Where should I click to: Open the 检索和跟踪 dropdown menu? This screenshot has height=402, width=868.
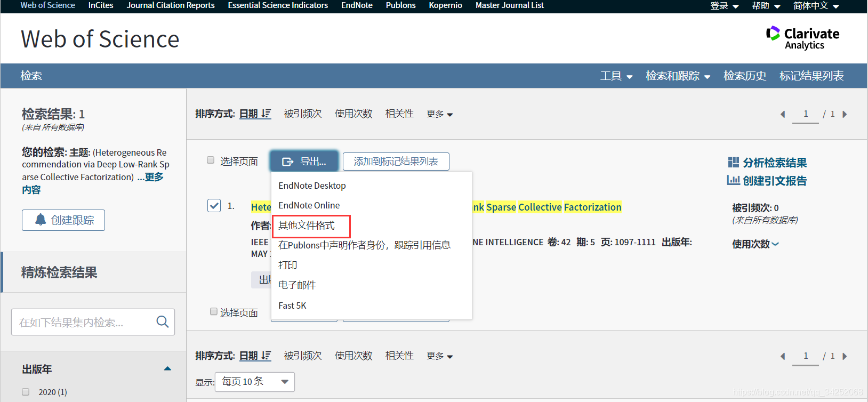click(x=678, y=76)
